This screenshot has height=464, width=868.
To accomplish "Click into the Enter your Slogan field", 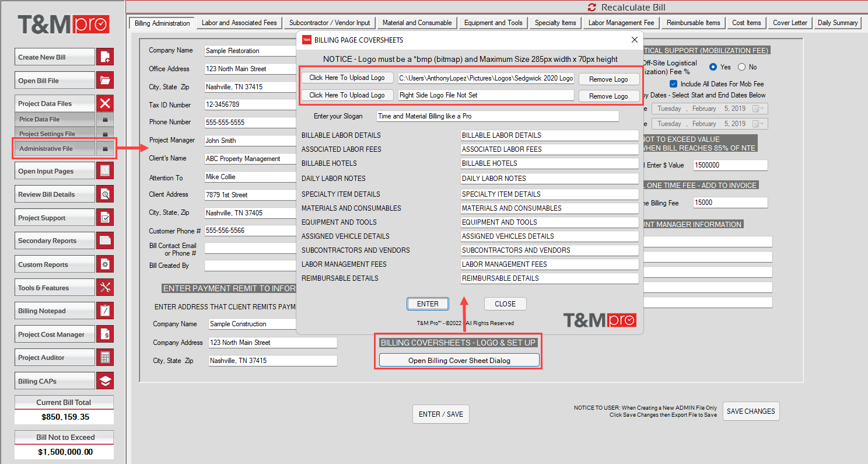I will pos(497,116).
